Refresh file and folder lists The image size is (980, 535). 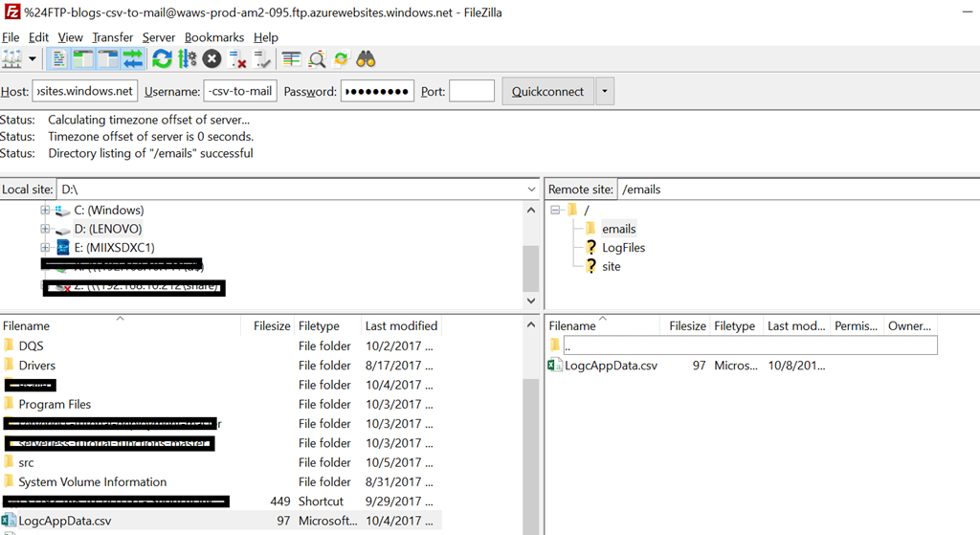[x=162, y=59]
